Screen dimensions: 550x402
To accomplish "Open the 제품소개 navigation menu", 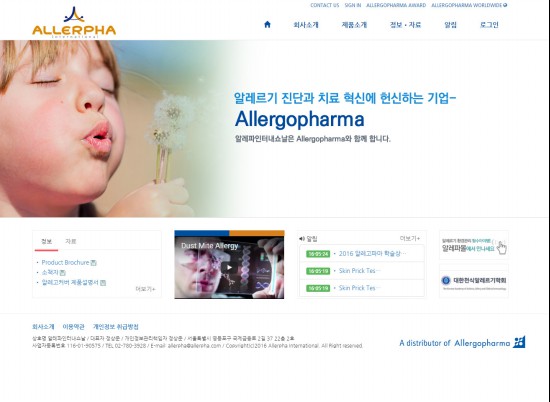I will [x=354, y=25].
